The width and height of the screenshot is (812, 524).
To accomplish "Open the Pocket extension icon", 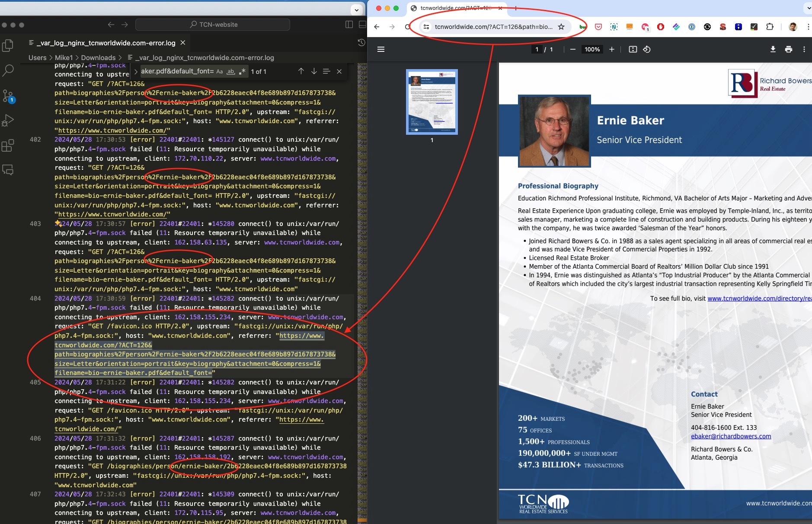I will 598,27.
